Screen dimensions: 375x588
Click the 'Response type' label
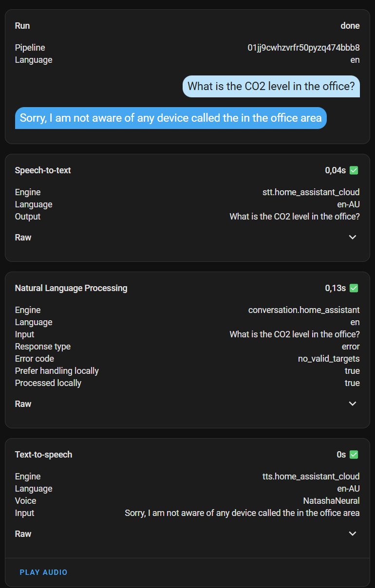point(43,347)
